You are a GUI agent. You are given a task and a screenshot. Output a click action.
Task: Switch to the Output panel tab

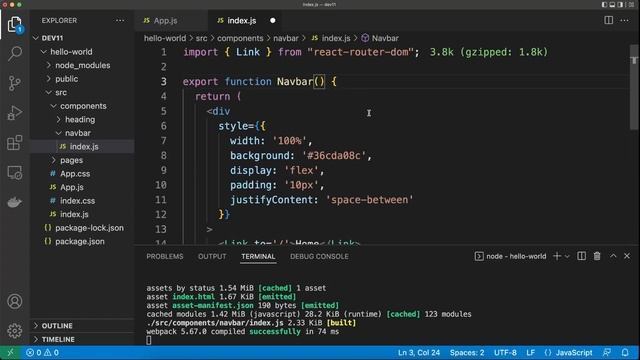(212, 256)
